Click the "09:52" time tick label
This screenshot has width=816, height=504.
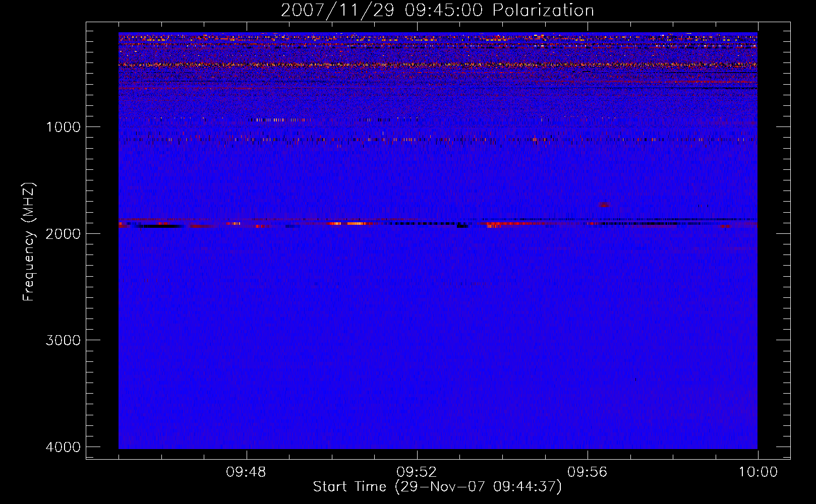[x=417, y=472]
